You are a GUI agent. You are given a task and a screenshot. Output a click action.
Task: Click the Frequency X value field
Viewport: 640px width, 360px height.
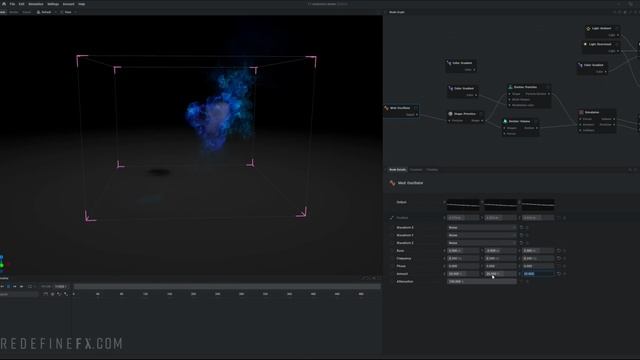pyautogui.click(x=463, y=258)
